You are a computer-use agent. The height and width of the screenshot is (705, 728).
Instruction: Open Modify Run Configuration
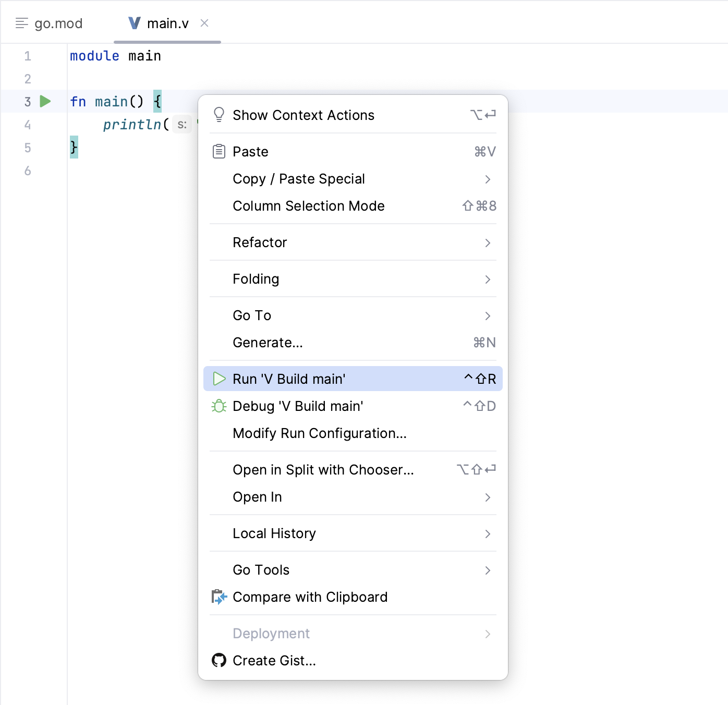tap(320, 433)
